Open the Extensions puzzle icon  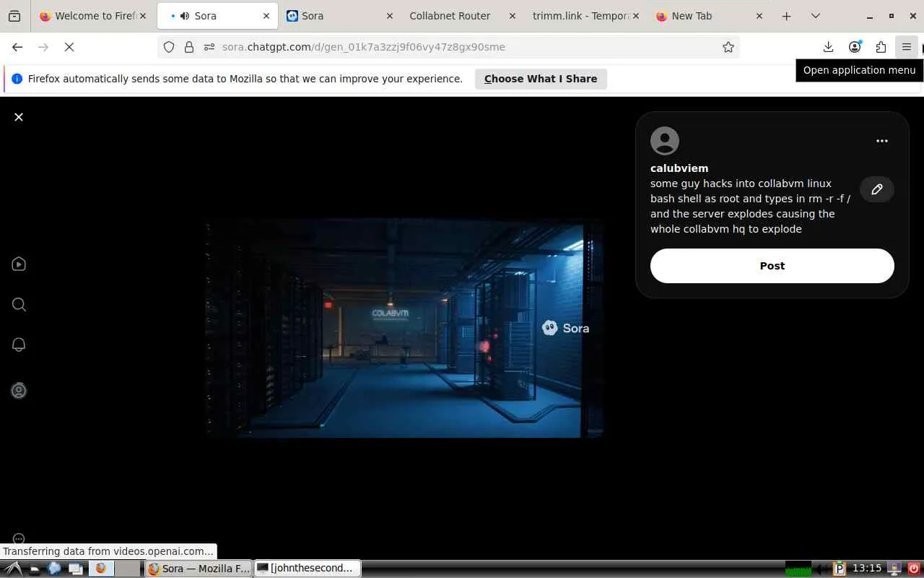tap(881, 47)
